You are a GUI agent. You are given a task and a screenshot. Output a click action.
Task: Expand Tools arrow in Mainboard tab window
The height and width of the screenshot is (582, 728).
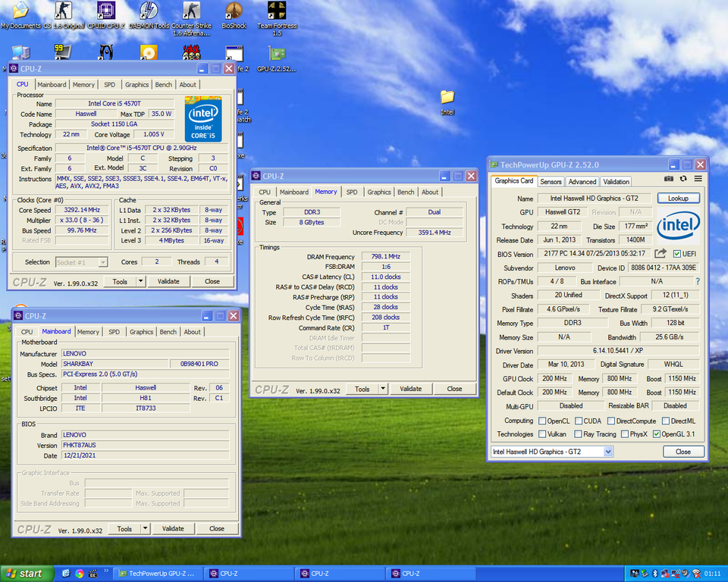(x=146, y=529)
